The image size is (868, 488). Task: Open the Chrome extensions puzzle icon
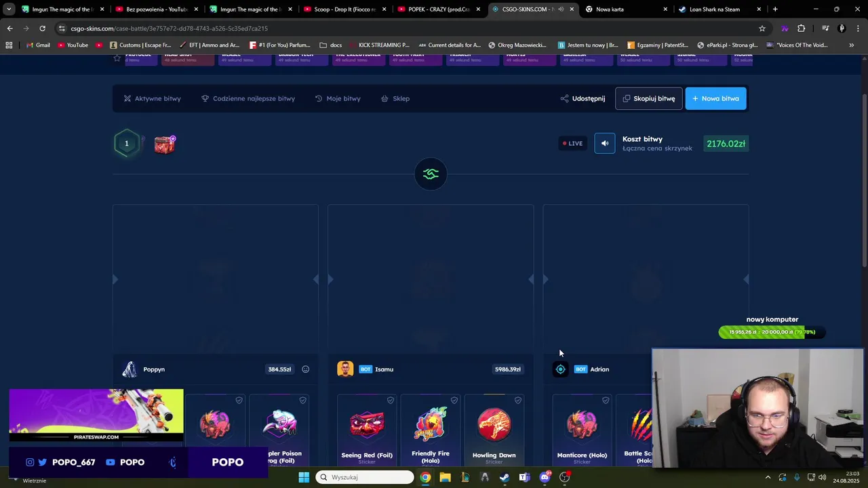802,28
